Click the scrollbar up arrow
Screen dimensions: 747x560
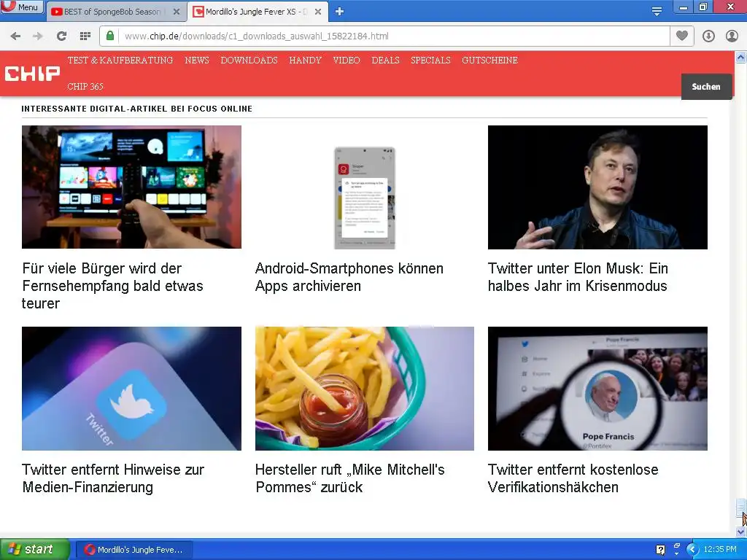click(741, 57)
